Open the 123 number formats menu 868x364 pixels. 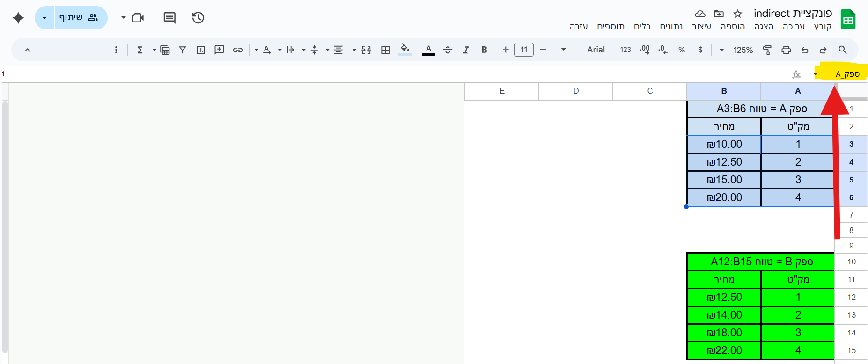(625, 50)
